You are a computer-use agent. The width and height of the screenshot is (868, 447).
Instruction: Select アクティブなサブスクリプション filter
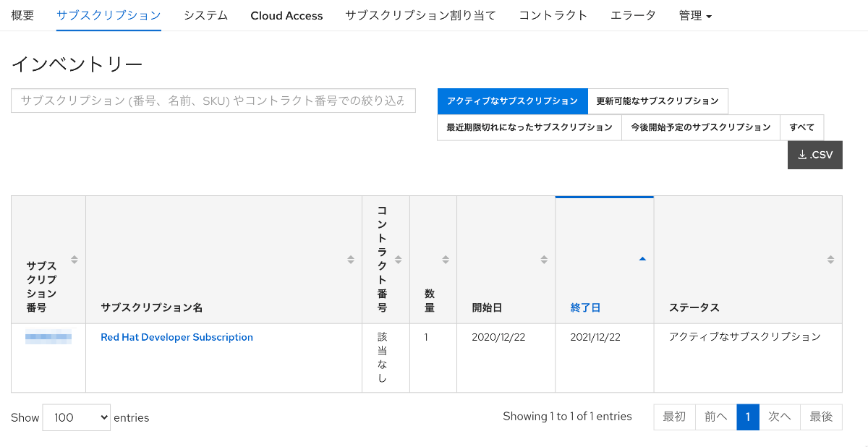pos(512,101)
